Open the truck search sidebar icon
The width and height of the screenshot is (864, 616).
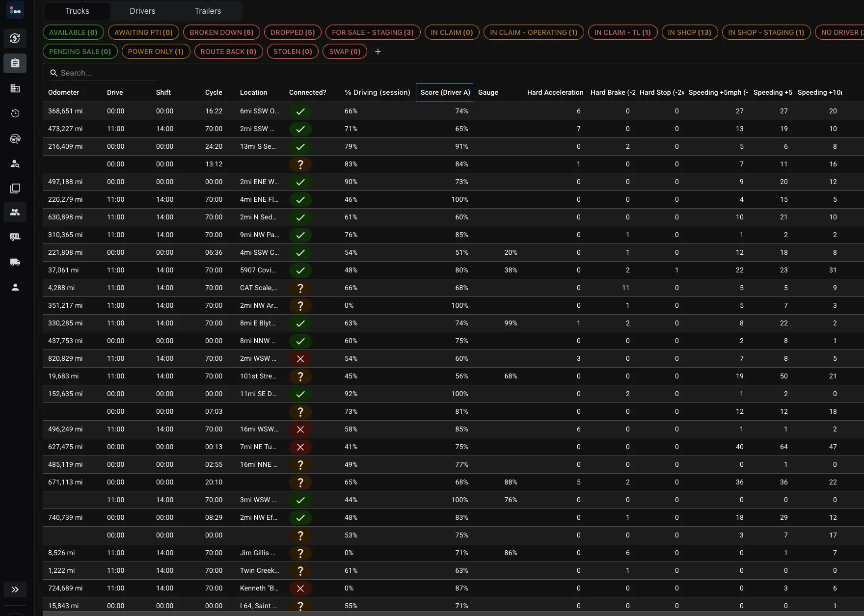(15, 139)
